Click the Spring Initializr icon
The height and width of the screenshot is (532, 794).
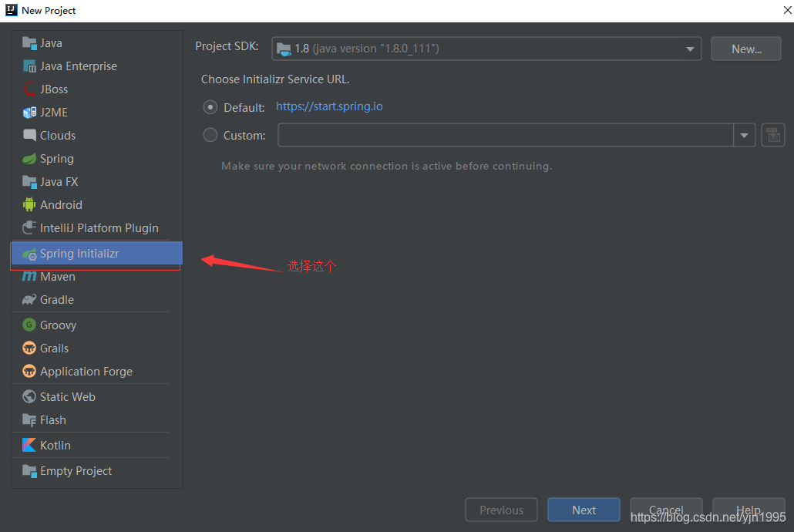29,254
